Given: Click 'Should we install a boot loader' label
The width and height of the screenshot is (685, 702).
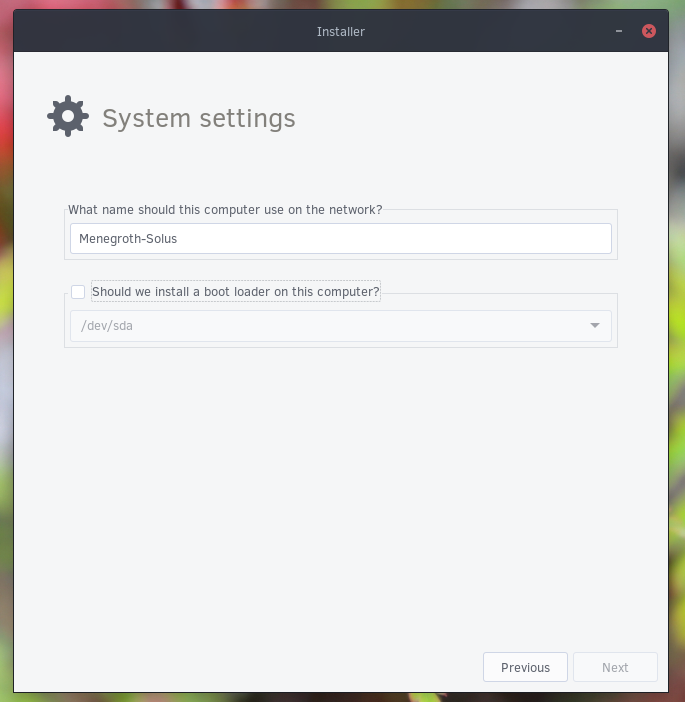Looking at the screenshot, I should coord(235,291).
